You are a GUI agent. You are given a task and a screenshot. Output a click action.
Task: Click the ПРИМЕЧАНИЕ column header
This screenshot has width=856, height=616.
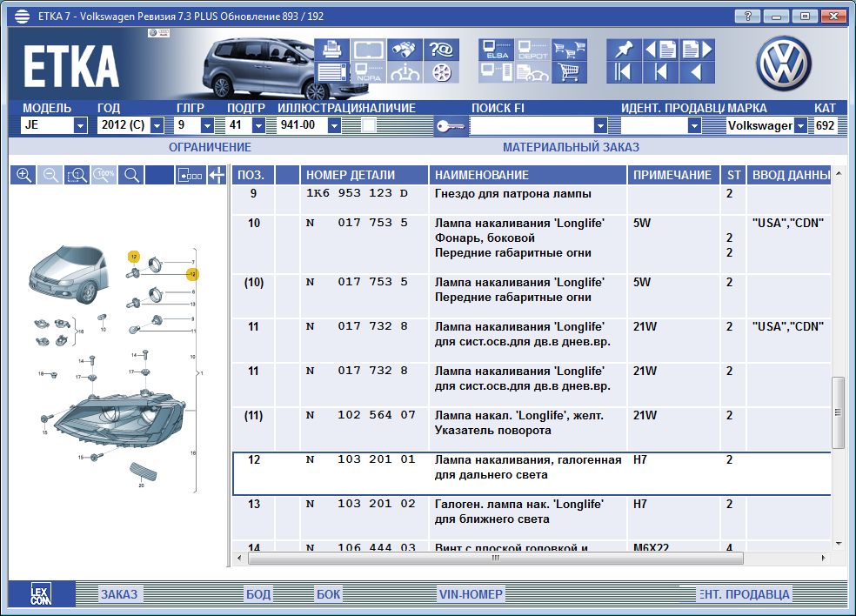pos(673,175)
